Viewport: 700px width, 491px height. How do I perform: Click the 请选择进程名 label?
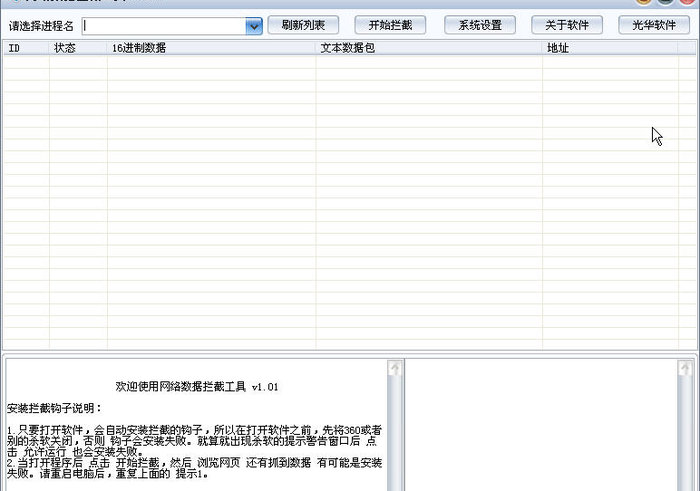(41, 26)
